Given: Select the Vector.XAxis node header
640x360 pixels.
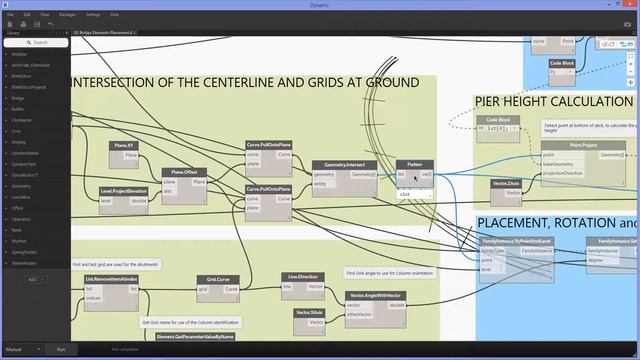Looking at the screenshot, I should coord(309,313).
